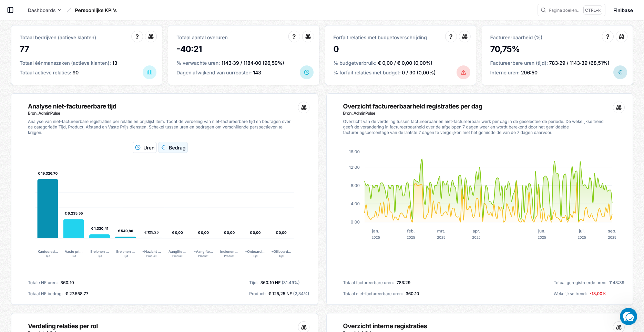644x332 pixels.
Task: Click binoculars icon on Factureerbaarheid card
Action: click(x=621, y=37)
